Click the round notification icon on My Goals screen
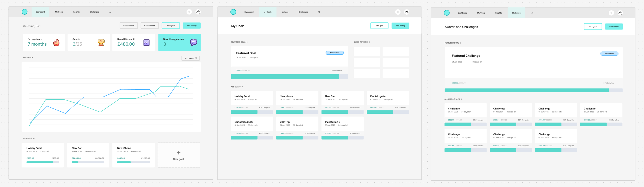 [398, 12]
